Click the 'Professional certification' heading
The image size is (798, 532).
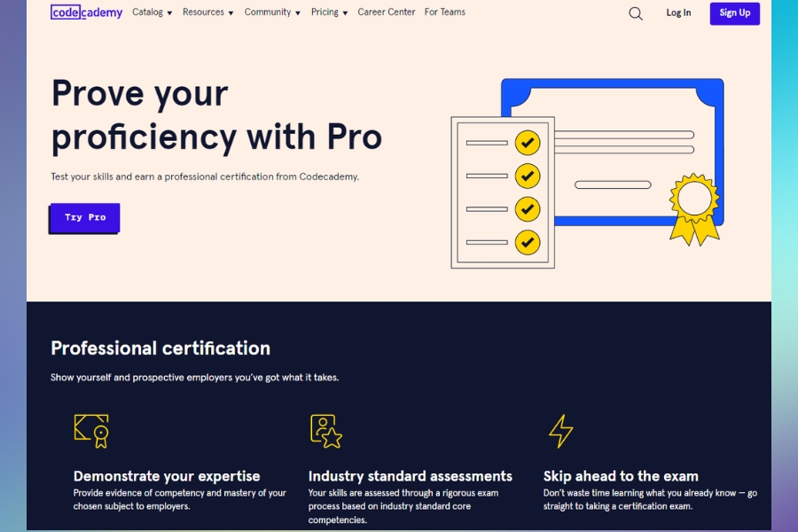pos(160,348)
